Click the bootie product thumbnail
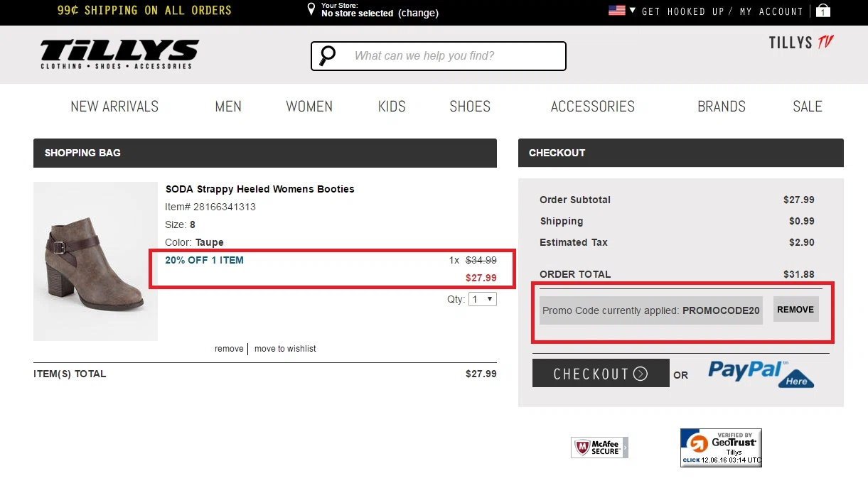The image size is (868, 493). tap(95, 261)
